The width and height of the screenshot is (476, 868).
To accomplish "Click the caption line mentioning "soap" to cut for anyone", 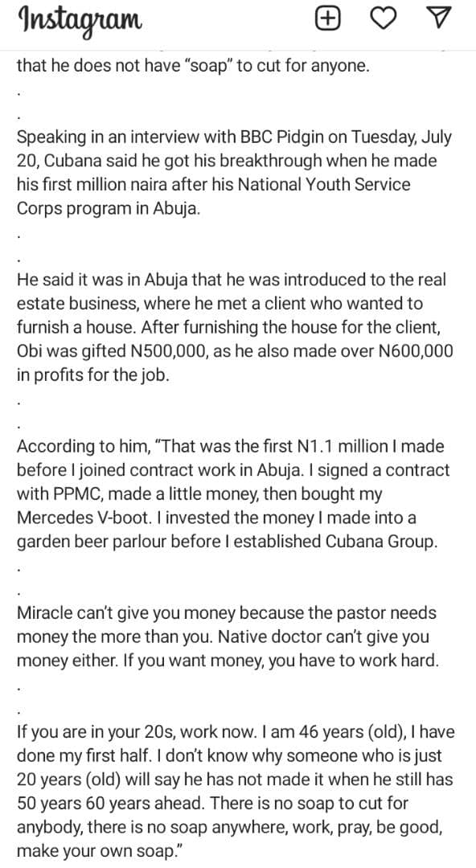I will pos(193,66).
